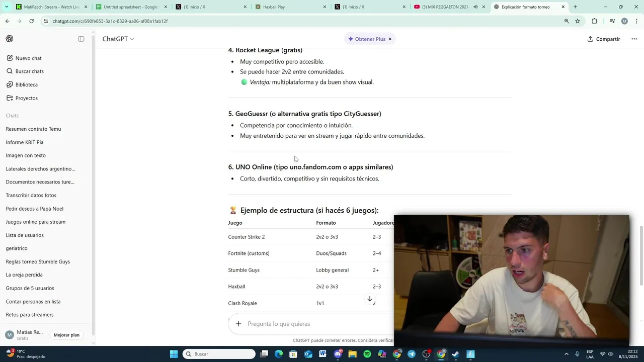Screen dimensions: 644x362
Task: Open chat 'Pedir deseos a Papá Noel'
Action: [x=34, y=209]
